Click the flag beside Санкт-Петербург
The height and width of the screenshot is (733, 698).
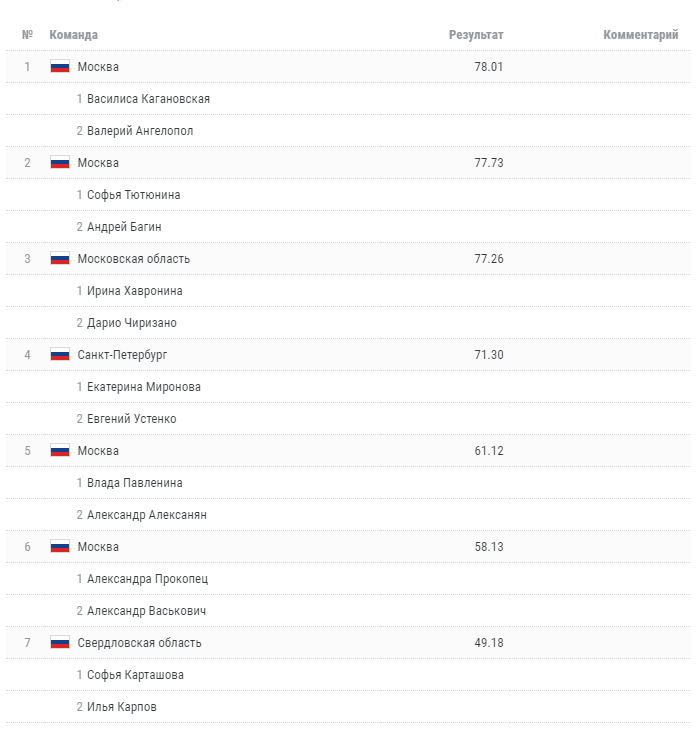tap(59, 355)
